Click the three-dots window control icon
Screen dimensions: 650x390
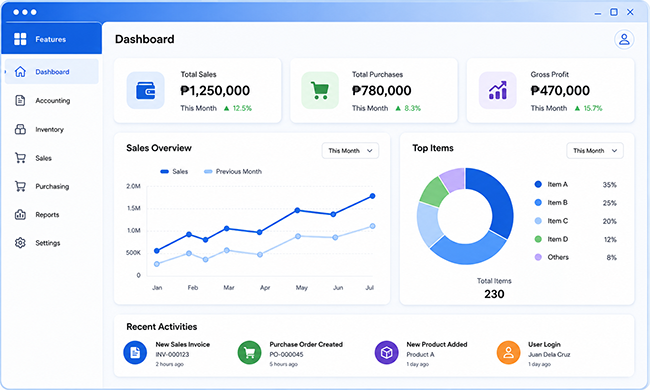(x=25, y=12)
